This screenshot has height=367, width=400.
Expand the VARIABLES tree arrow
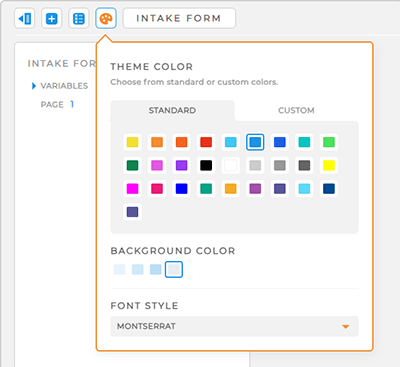tap(34, 86)
